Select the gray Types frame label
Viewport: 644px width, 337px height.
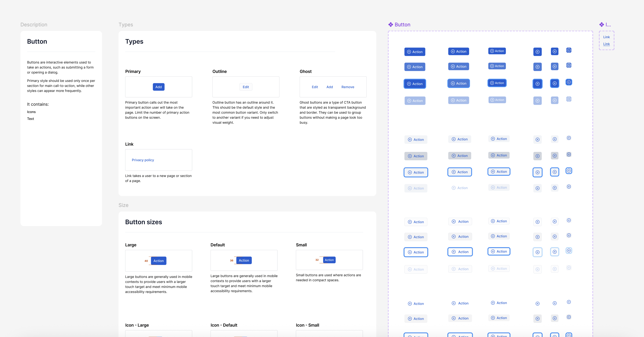(126, 25)
